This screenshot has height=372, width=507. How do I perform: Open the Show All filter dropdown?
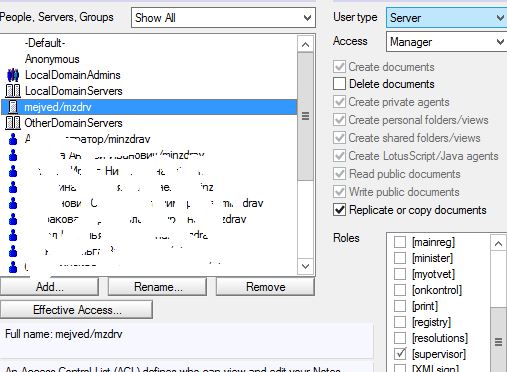223,18
